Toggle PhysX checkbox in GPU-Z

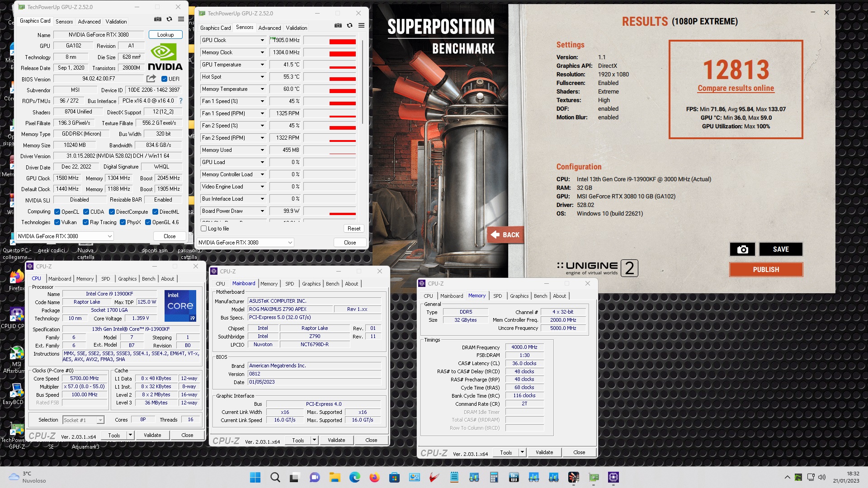[x=123, y=222]
